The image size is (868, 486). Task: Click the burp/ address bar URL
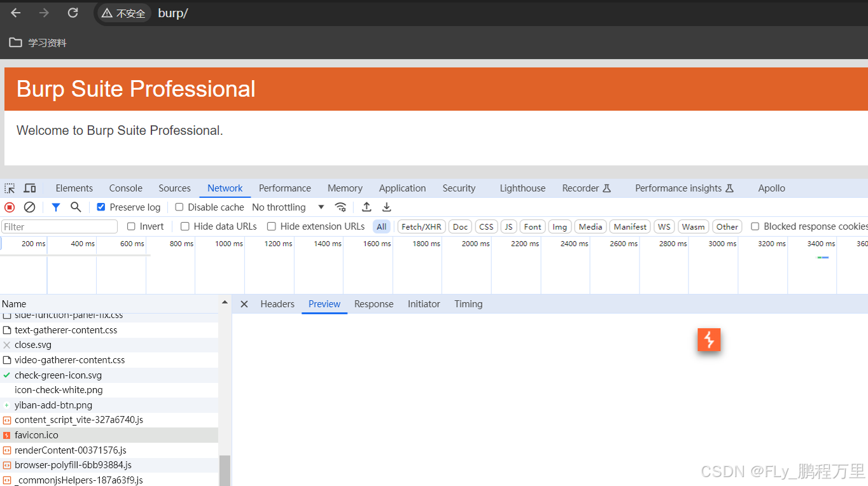pyautogui.click(x=173, y=13)
